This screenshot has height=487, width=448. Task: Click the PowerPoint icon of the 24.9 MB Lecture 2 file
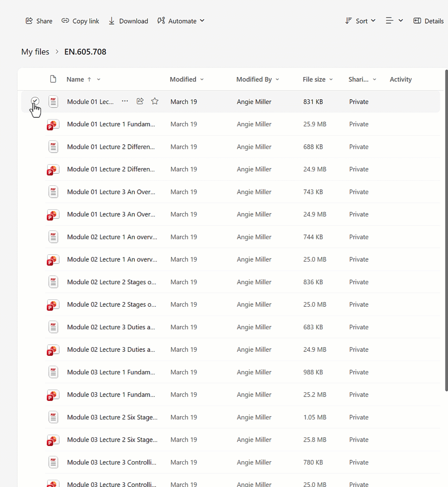tap(53, 170)
